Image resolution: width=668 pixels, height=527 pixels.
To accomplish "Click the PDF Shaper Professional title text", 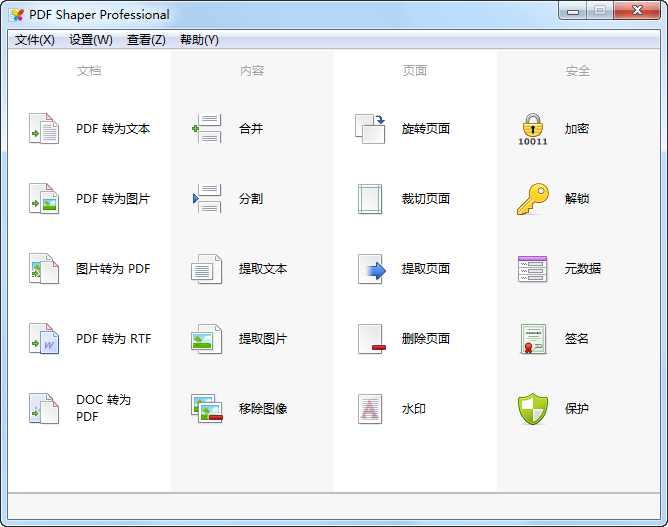I will point(99,15).
